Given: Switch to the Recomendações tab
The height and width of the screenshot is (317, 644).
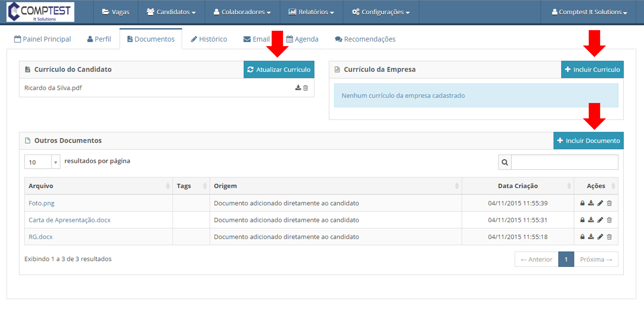Looking at the screenshot, I should (x=365, y=39).
